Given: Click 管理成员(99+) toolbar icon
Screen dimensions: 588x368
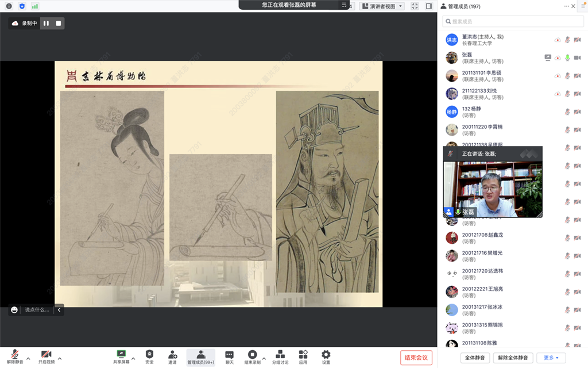Looking at the screenshot, I should point(200,357).
